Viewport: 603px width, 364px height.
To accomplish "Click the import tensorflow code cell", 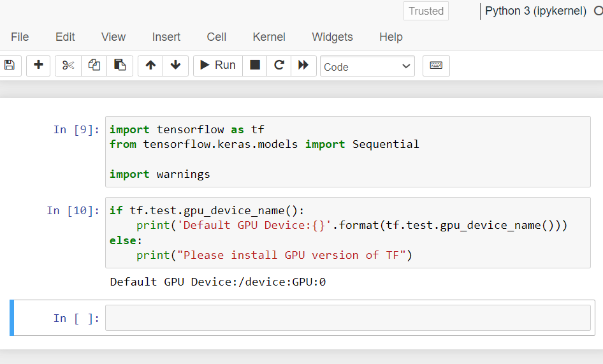I will (x=348, y=152).
